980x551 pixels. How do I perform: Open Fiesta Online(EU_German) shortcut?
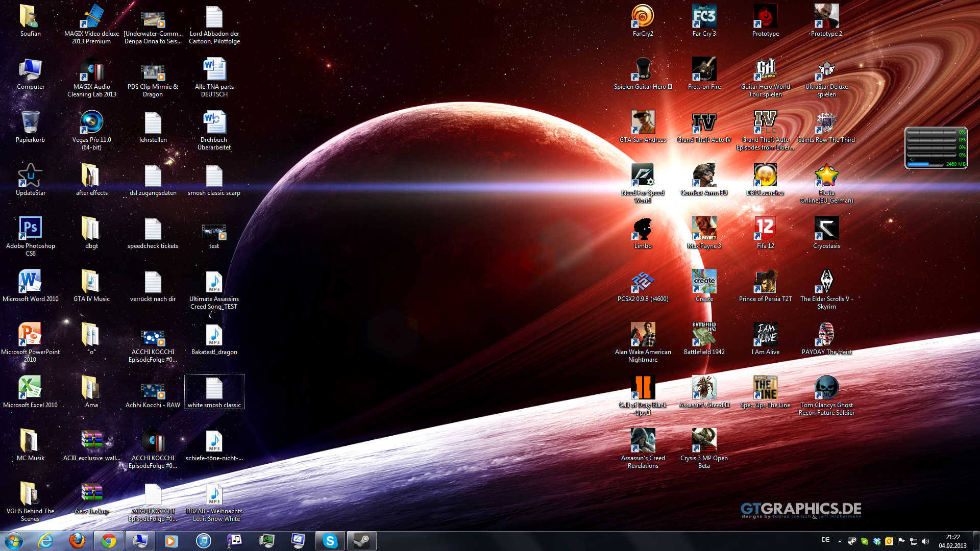coord(826,183)
